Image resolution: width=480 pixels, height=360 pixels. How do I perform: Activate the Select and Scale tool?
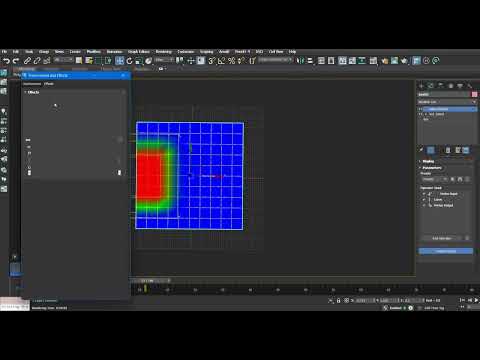(139, 61)
